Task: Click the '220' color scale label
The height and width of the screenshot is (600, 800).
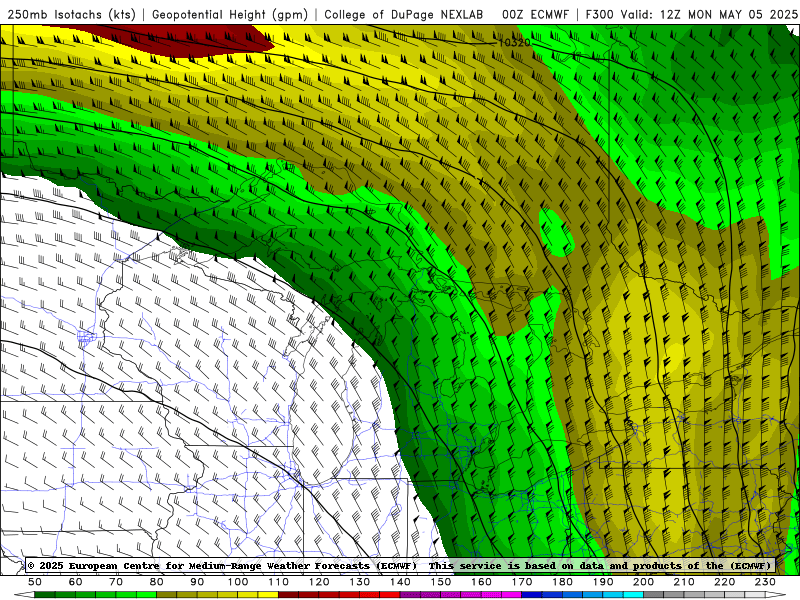Action: click(x=724, y=582)
